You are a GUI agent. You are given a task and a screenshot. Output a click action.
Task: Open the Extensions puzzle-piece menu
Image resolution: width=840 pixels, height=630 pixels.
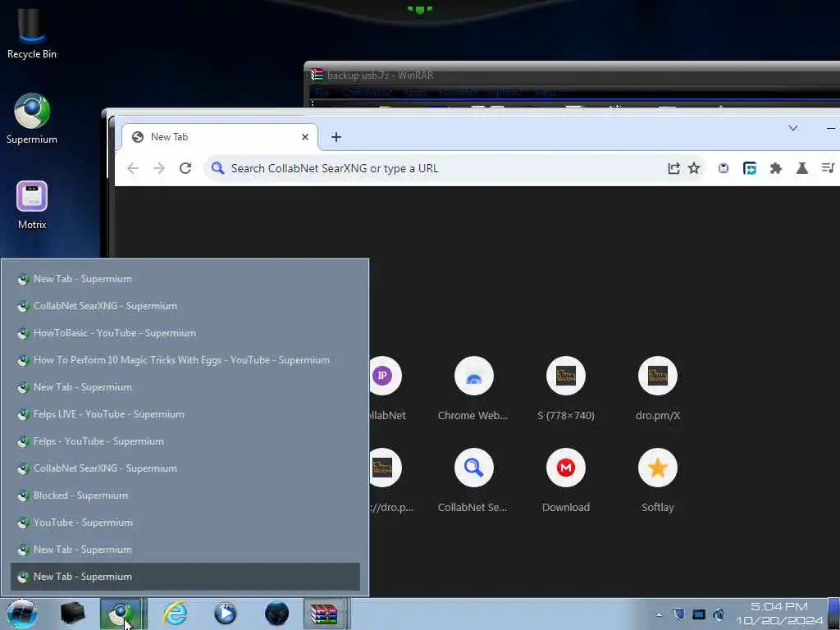pos(776,168)
